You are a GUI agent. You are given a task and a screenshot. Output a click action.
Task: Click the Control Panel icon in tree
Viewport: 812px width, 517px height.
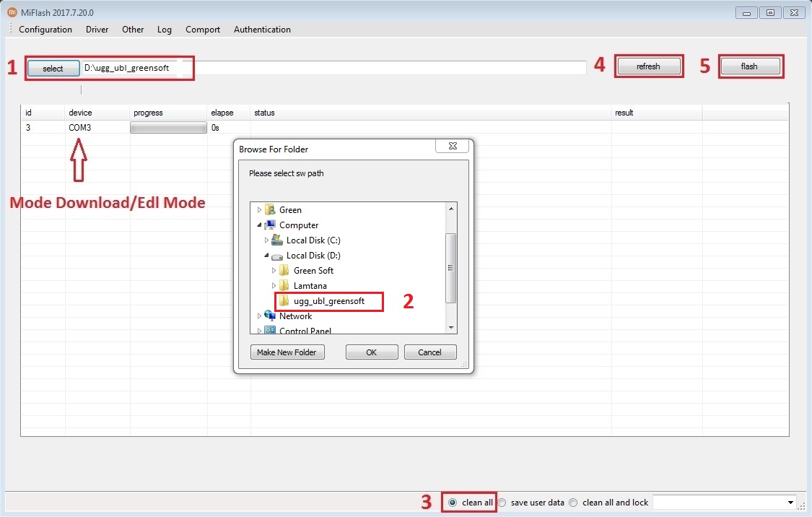click(x=270, y=330)
